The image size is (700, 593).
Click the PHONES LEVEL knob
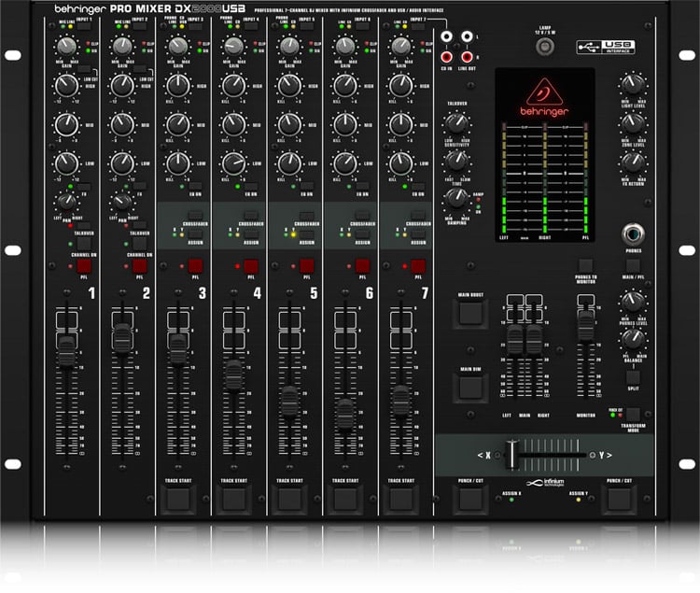pos(633,302)
